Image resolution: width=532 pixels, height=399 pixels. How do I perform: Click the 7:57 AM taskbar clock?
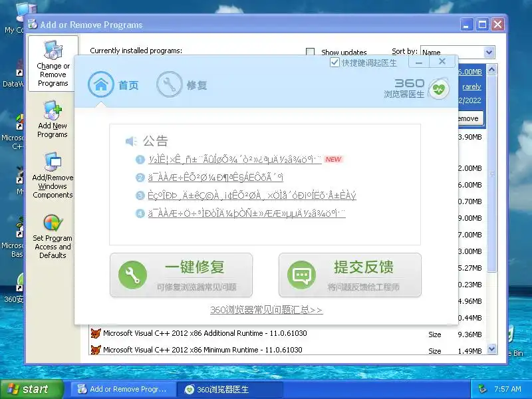[507, 389]
